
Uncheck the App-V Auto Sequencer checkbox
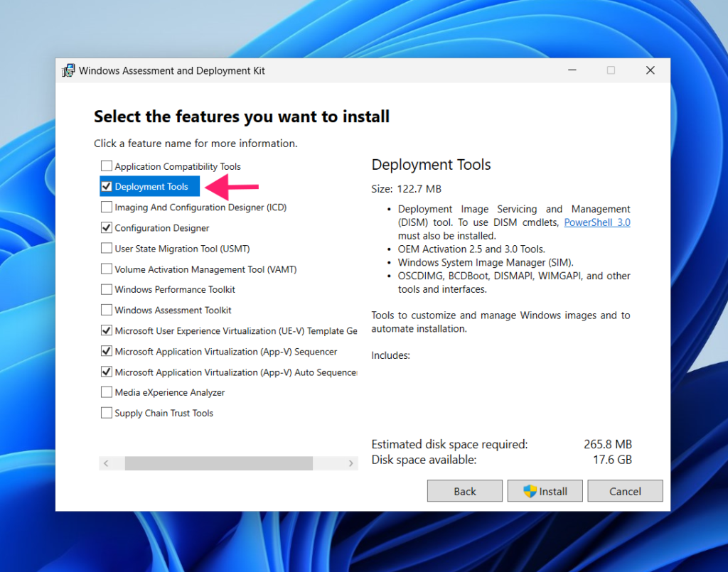click(107, 372)
